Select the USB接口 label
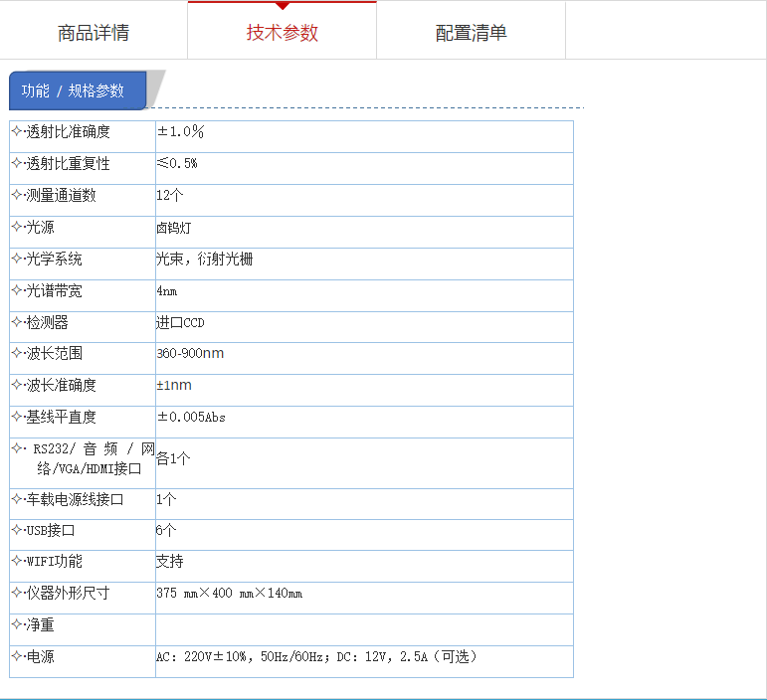Image resolution: width=767 pixels, height=700 pixels. coord(50,530)
